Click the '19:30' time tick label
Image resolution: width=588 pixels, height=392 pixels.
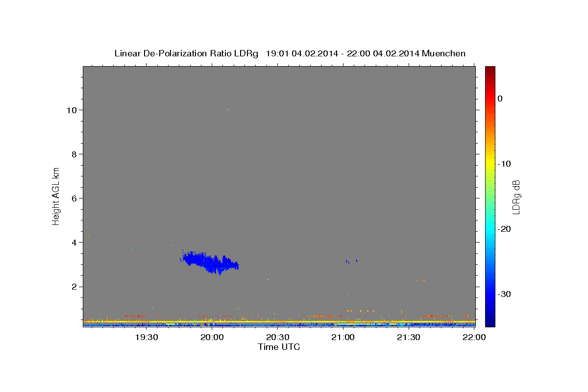tap(147, 337)
